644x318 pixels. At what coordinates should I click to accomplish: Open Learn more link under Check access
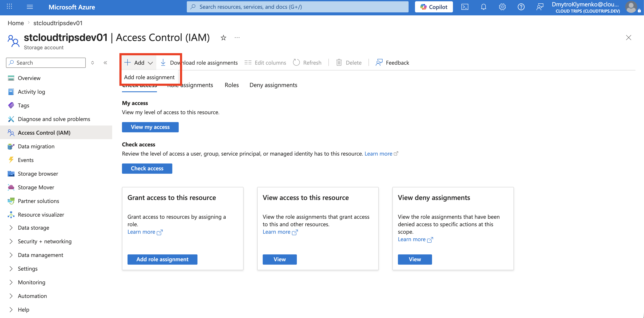point(381,154)
